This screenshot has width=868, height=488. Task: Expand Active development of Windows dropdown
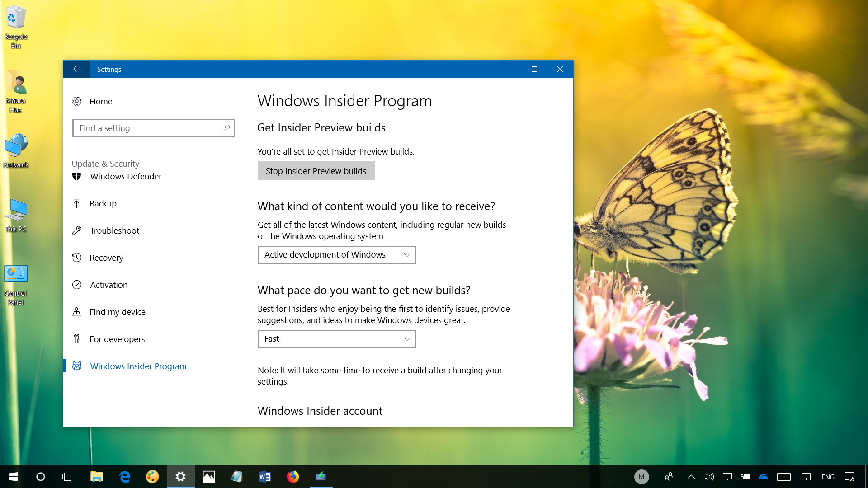coord(336,255)
